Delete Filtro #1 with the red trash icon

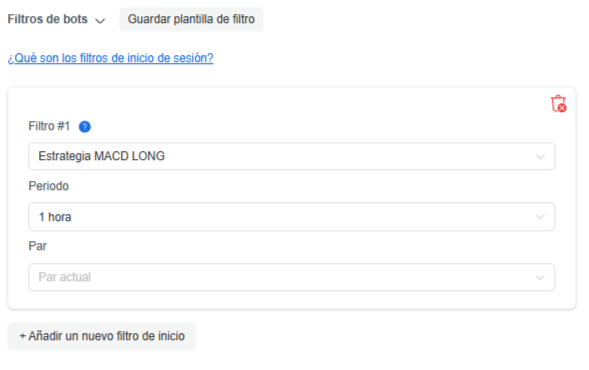tap(558, 103)
